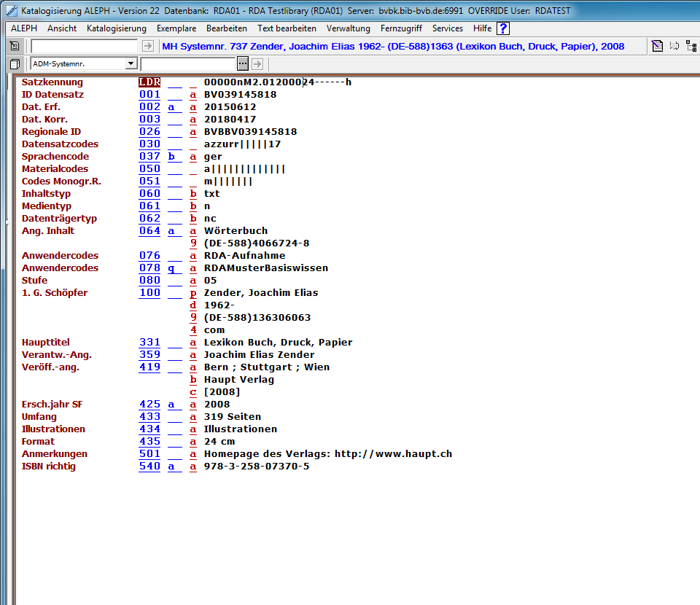Screen dimensions: 700x605
Task: Click field tag 331 for Haupttitel
Action: [149, 343]
